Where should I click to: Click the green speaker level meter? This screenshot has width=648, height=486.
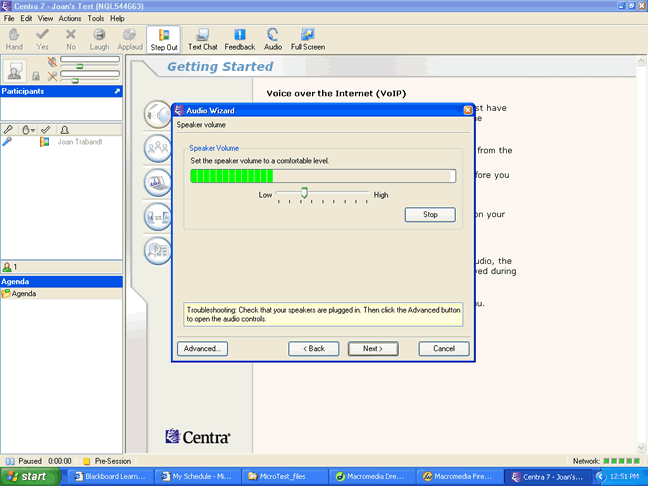(323, 176)
